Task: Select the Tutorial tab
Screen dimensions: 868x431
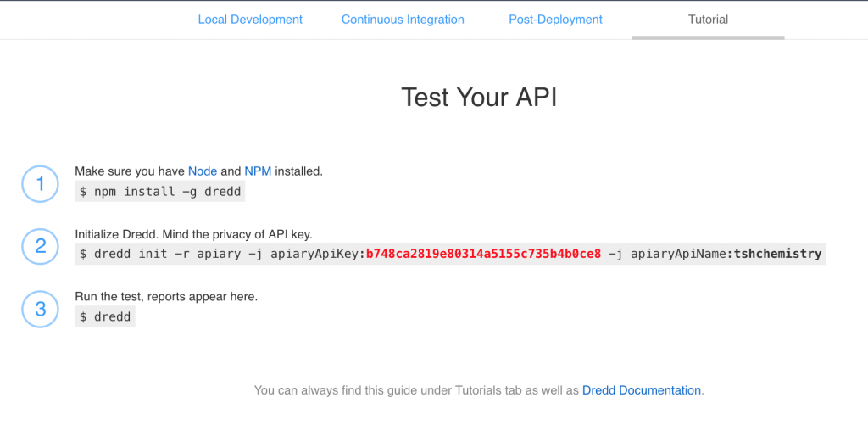Action: pyautogui.click(x=708, y=20)
